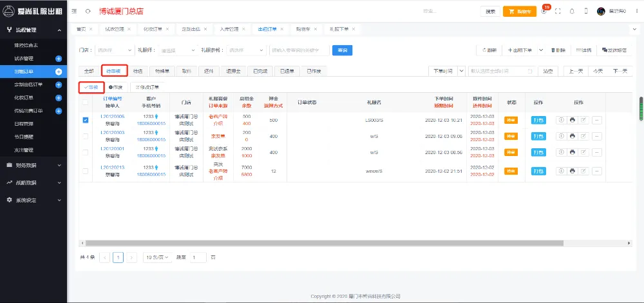The width and height of the screenshot is (644, 303).
Task: Tick the select-all checkbox in table header
Action: pyautogui.click(x=86, y=103)
